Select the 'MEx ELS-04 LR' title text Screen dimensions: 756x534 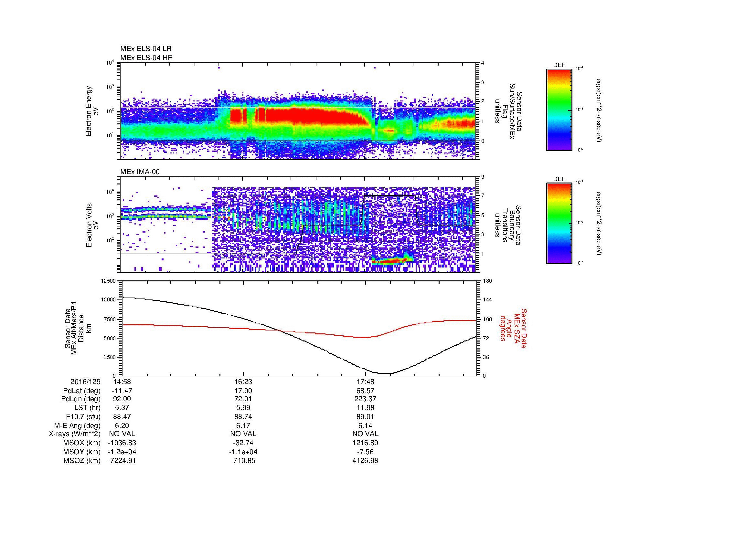tap(145, 49)
